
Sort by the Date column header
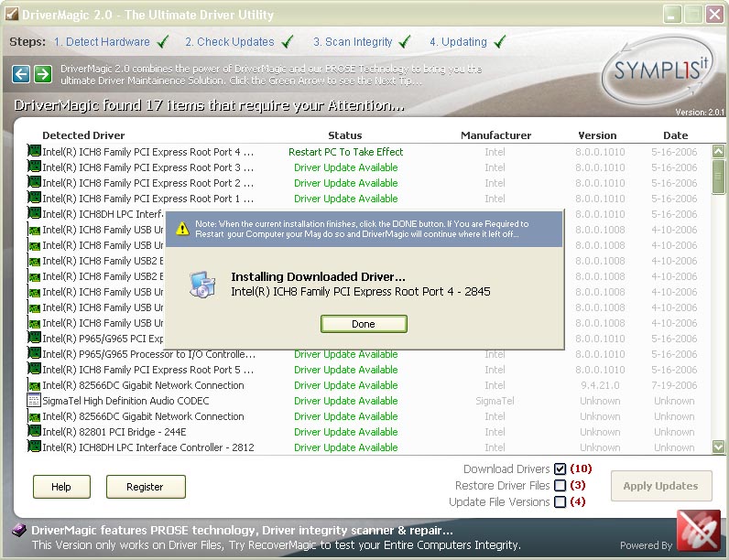(x=676, y=135)
